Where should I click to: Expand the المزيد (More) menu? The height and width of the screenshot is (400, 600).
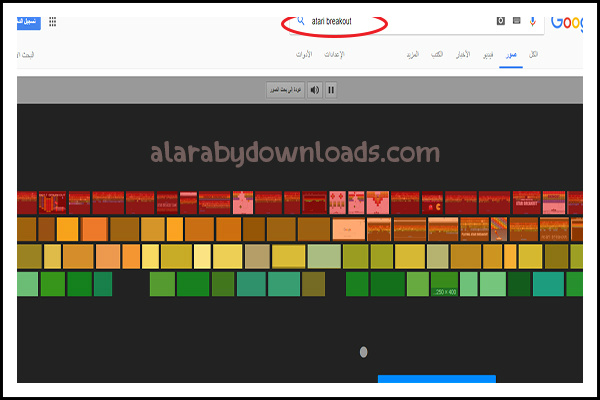(x=412, y=55)
